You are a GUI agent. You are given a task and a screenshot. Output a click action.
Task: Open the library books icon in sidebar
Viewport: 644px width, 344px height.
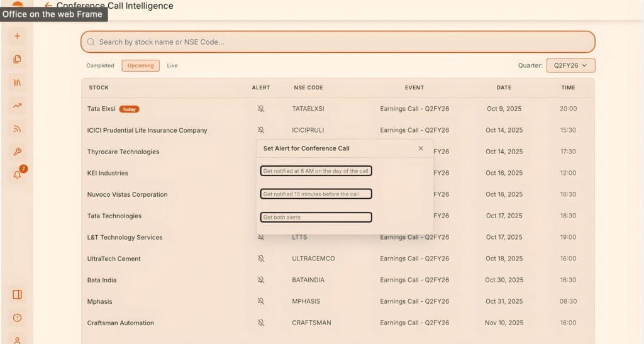pyautogui.click(x=17, y=82)
